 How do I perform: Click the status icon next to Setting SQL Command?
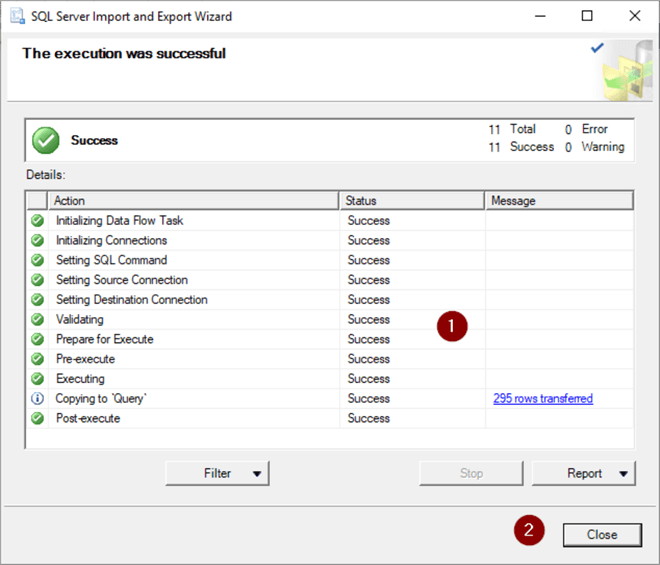click(x=37, y=260)
